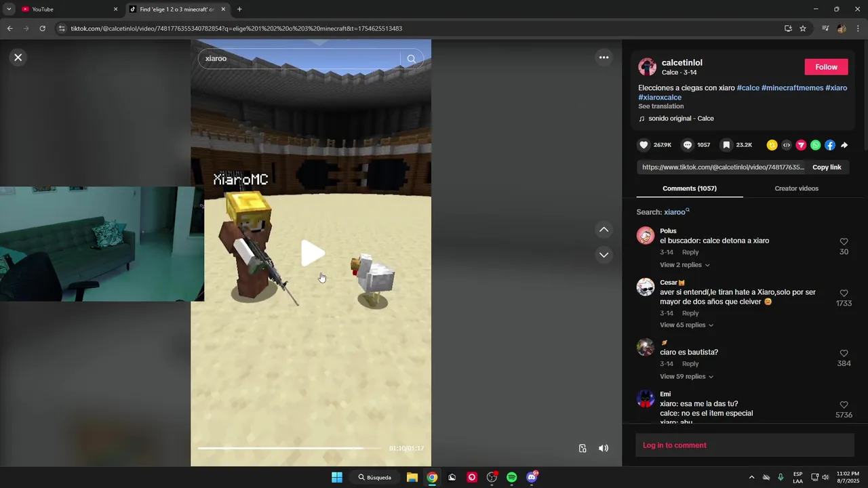The image size is (868, 488).
Task: Open sonido original - Calce sound
Action: tap(680, 119)
